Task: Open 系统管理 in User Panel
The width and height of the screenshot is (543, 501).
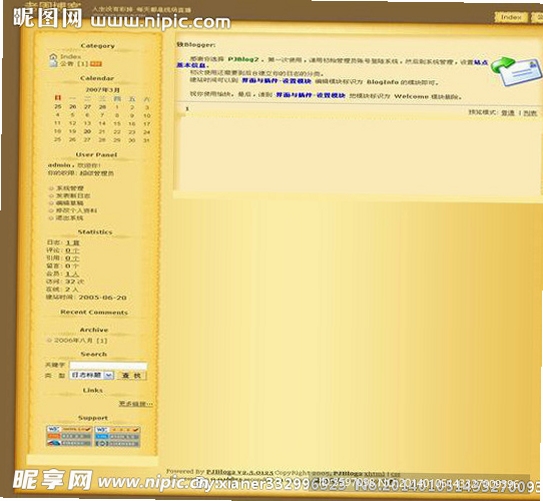Action: [70, 188]
